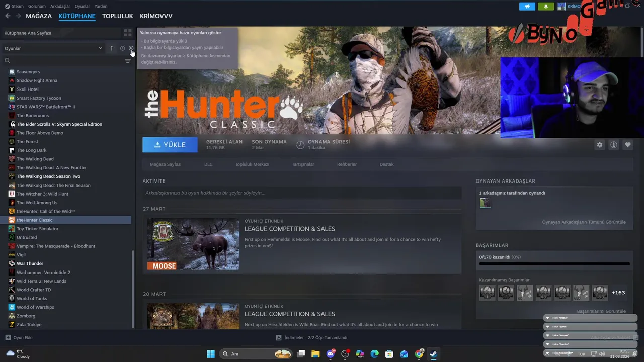This screenshot has width=644, height=362.
Task: Open the Topluluk Merkezi link
Action: coord(252,164)
